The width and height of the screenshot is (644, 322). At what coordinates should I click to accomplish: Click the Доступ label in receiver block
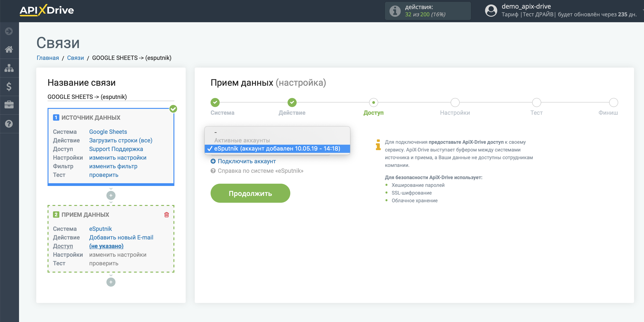63,246
